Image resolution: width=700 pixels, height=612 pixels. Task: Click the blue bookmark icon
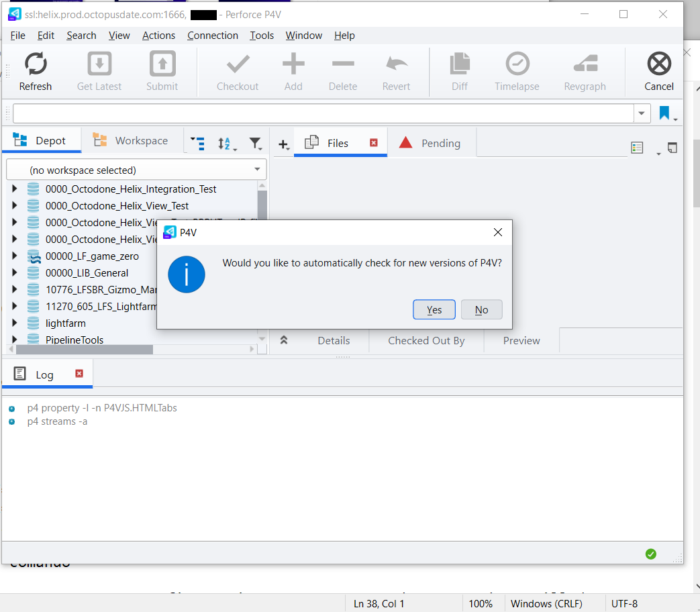click(x=664, y=113)
